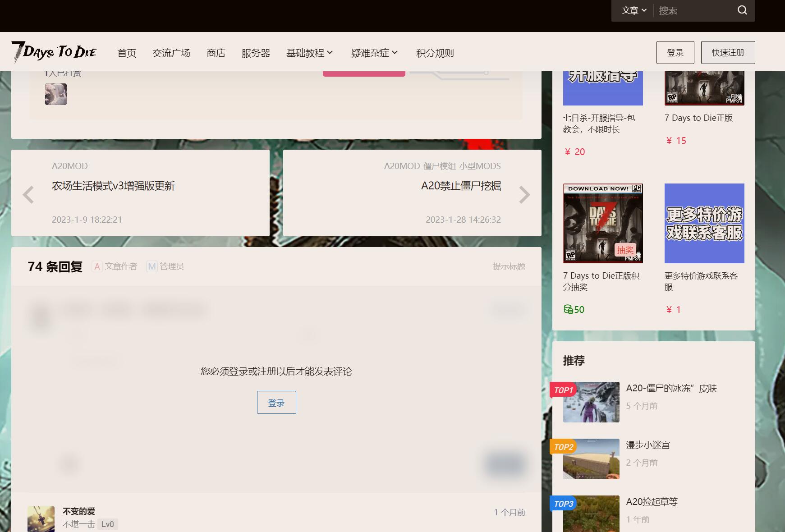Image resolution: width=785 pixels, height=532 pixels.
Task: Click the points coin icon beside 50
Action: [568, 309]
